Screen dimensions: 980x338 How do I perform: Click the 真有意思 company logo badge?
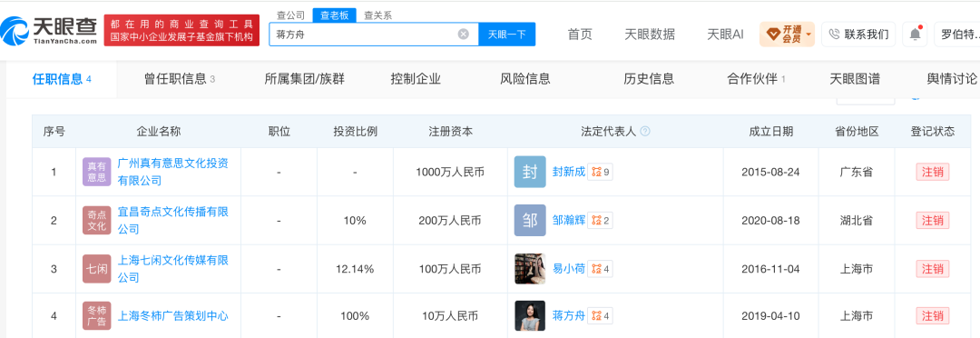[x=96, y=172]
